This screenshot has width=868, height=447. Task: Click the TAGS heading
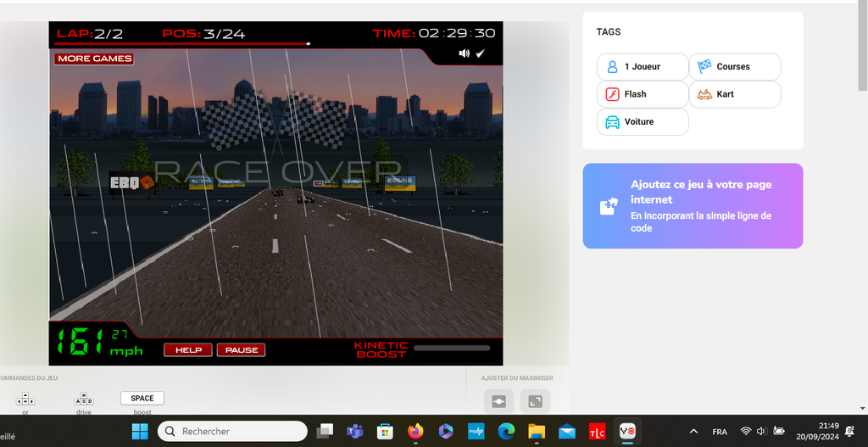click(x=609, y=32)
